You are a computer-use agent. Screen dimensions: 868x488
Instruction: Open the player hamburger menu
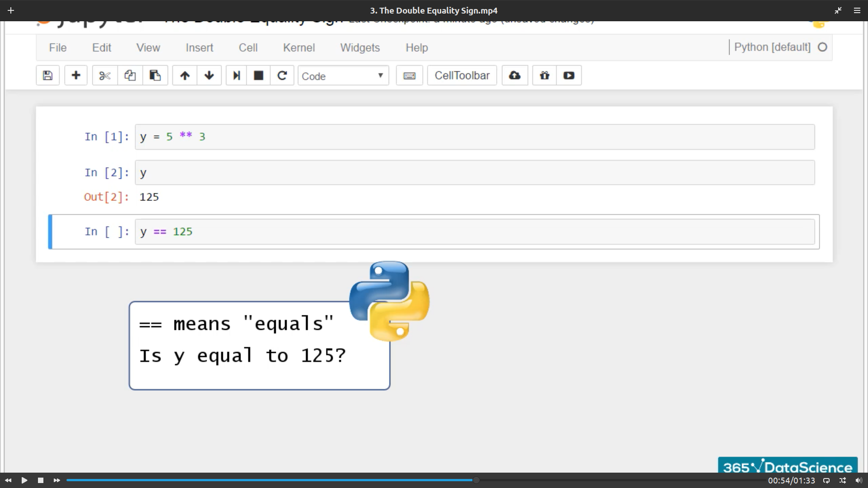(x=857, y=10)
